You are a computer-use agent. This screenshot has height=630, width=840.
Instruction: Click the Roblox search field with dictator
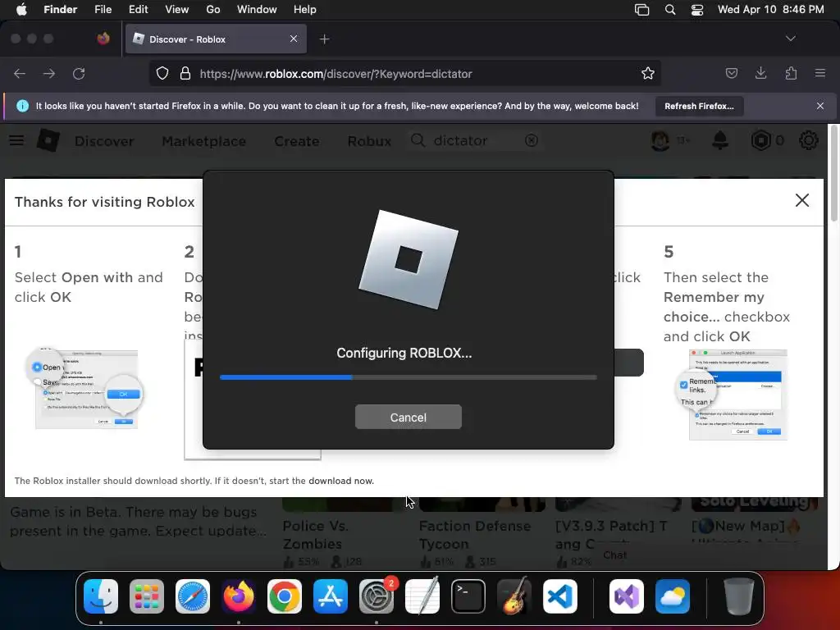[474, 140]
